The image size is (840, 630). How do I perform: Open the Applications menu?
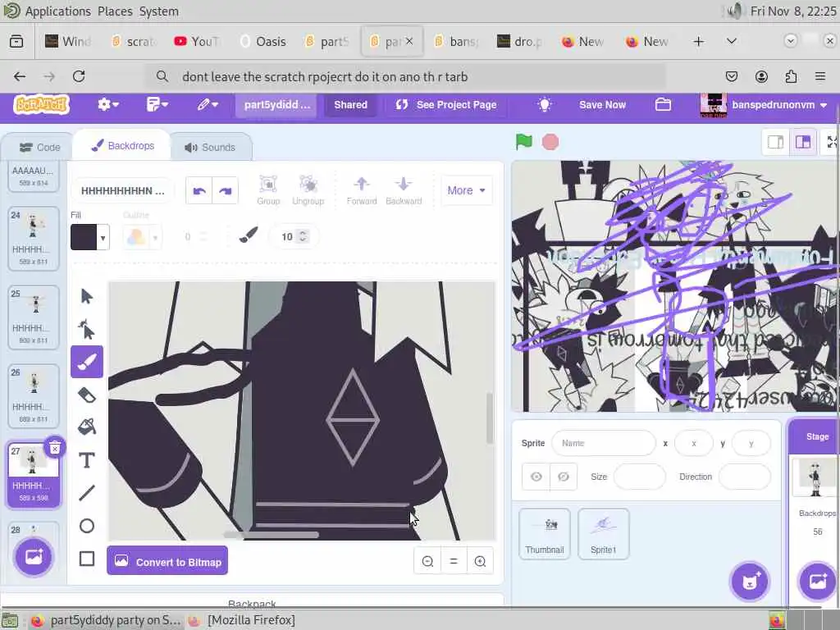[x=58, y=11]
